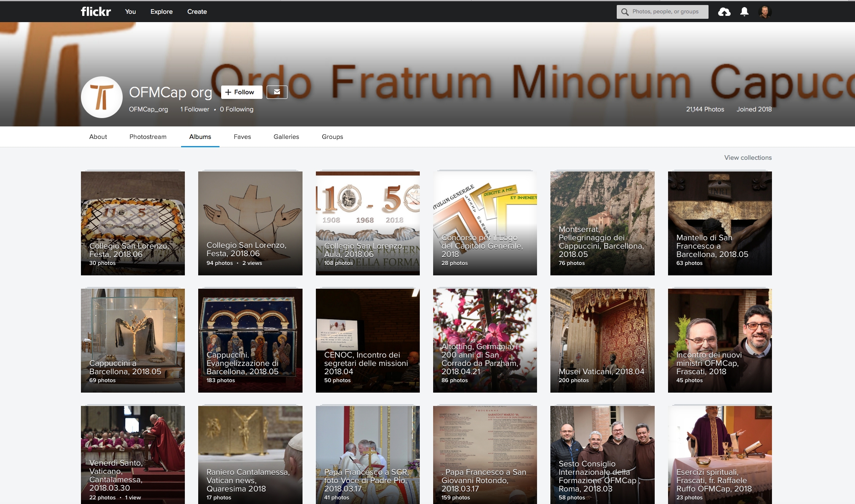Click the View collections link
The image size is (855, 504).
[748, 158]
